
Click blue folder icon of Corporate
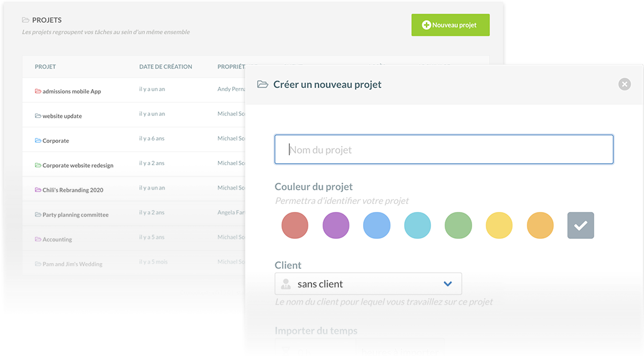coord(38,140)
